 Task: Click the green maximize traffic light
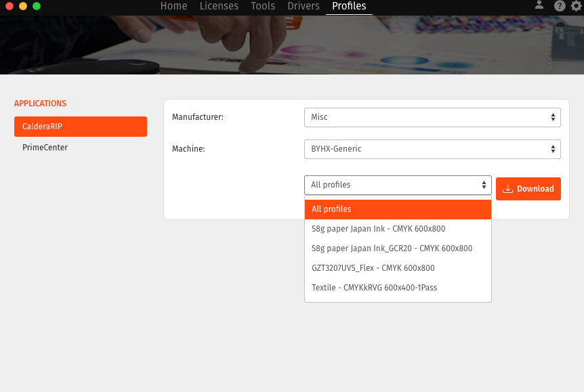point(35,5)
